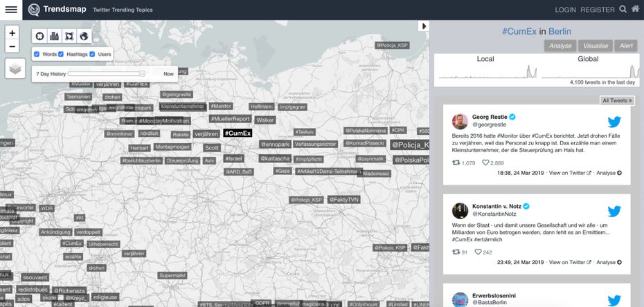Viewport: 644px width, 307px height.
Task: Click the 7 Day History slider handle
Action: [x=142, y=74]
